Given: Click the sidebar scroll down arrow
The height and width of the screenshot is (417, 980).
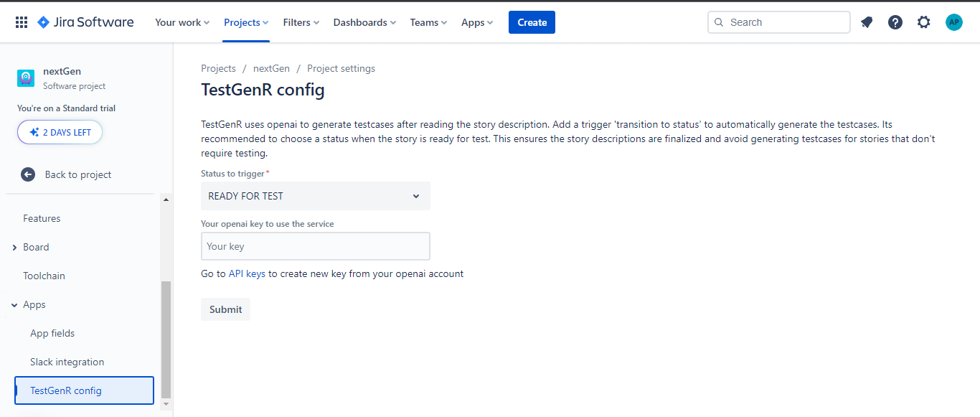Looking at the screenshot, I should [x=166, y=404].
